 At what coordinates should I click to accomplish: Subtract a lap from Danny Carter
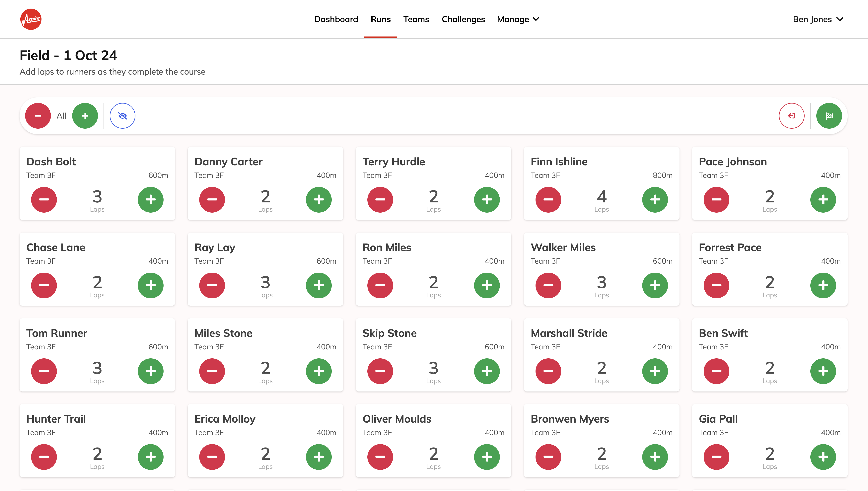pos(212,200)
